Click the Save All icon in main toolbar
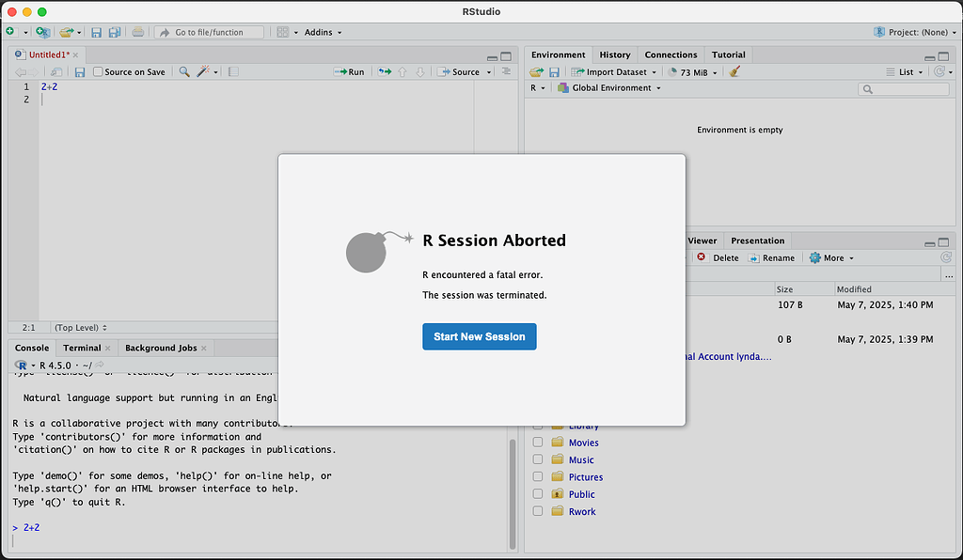This screenshot has height=560, width=963. tap(114, 32)
